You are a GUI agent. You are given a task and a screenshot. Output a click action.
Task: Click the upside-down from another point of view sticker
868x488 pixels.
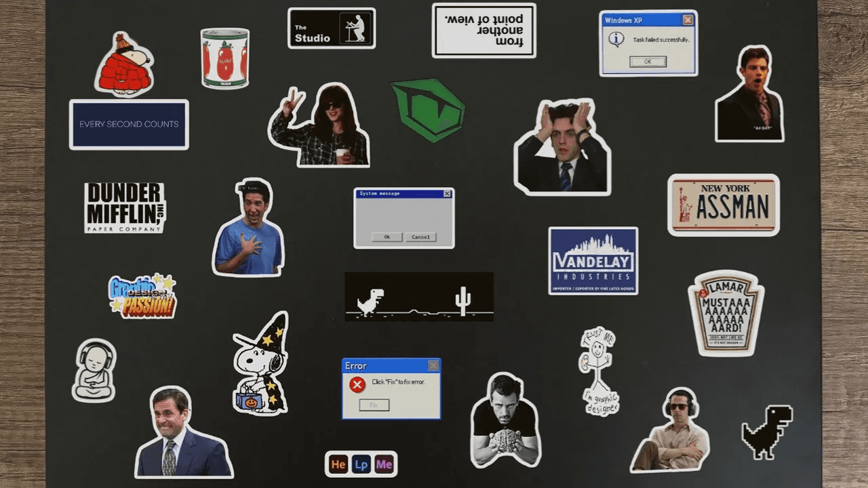pyautogui.click(x=484, y=30)
